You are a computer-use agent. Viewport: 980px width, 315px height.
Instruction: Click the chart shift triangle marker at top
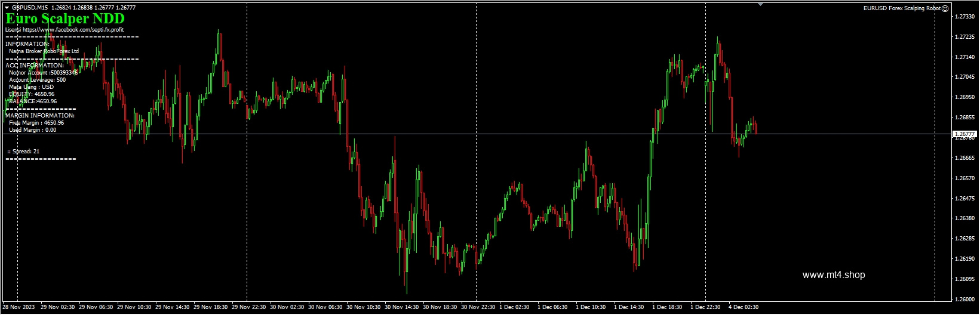[x=760, y=4]
